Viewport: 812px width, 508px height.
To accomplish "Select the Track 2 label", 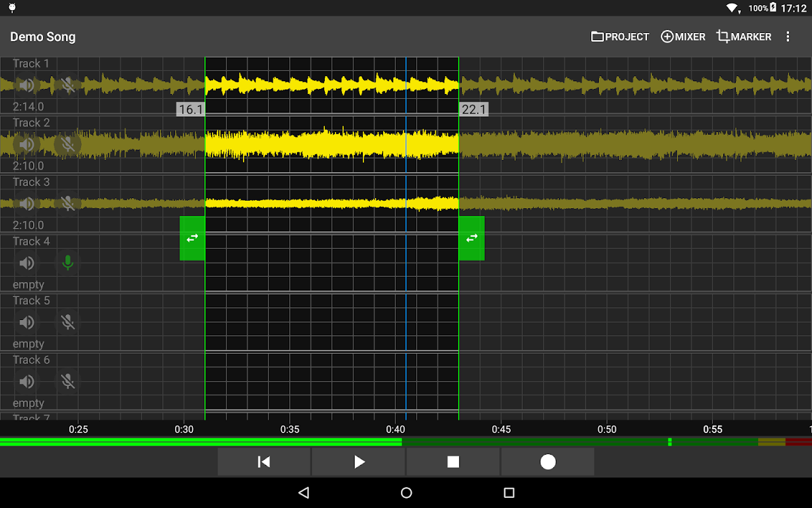I will click(31, 123).
